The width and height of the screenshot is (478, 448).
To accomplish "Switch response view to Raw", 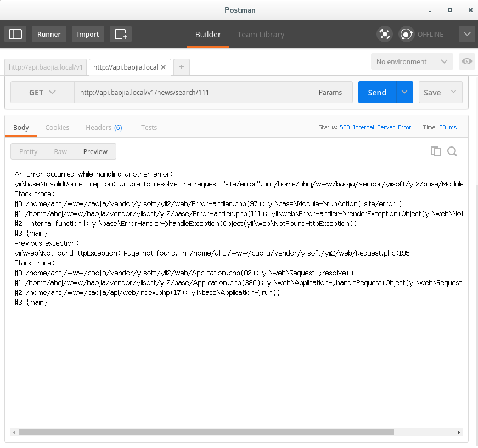I will pyautogui.click(x=60, y=151).
